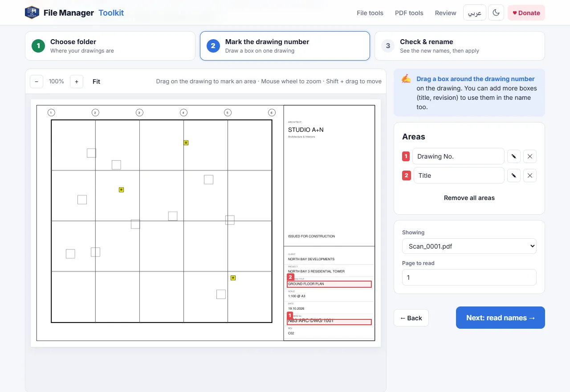
Task: Toggle dark mode with the moon icon
Action: click(496, 13)
